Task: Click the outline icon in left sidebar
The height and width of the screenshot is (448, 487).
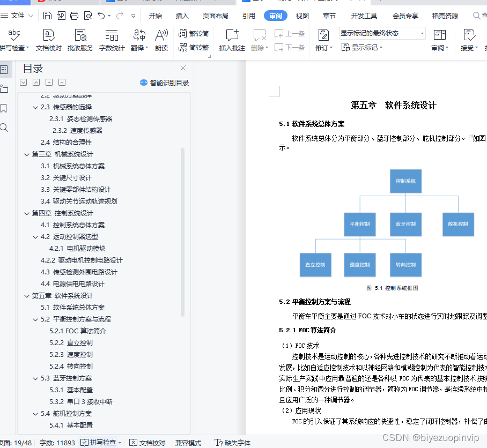Action: tap(4, 70)
